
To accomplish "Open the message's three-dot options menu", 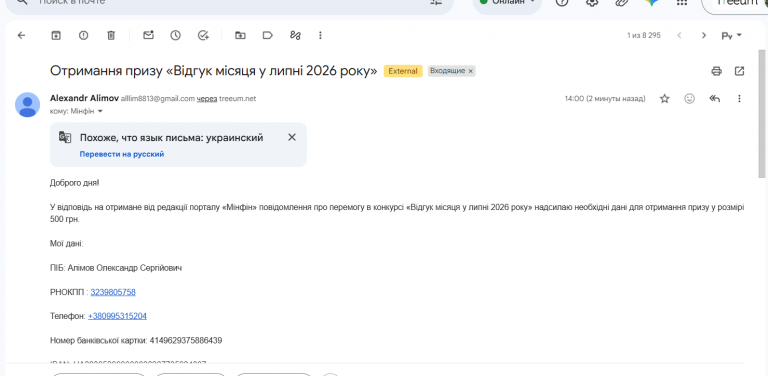I will 740,99.
